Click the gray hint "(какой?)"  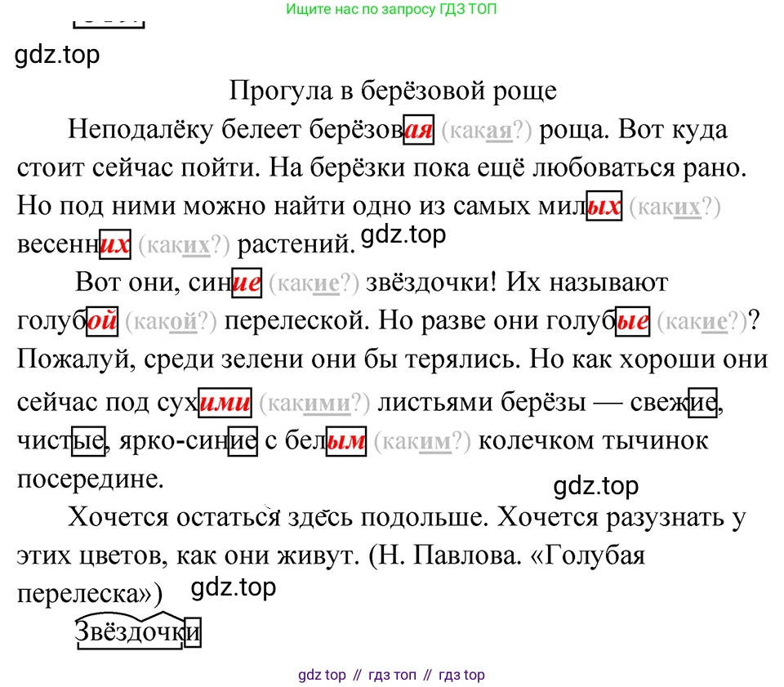171,322
